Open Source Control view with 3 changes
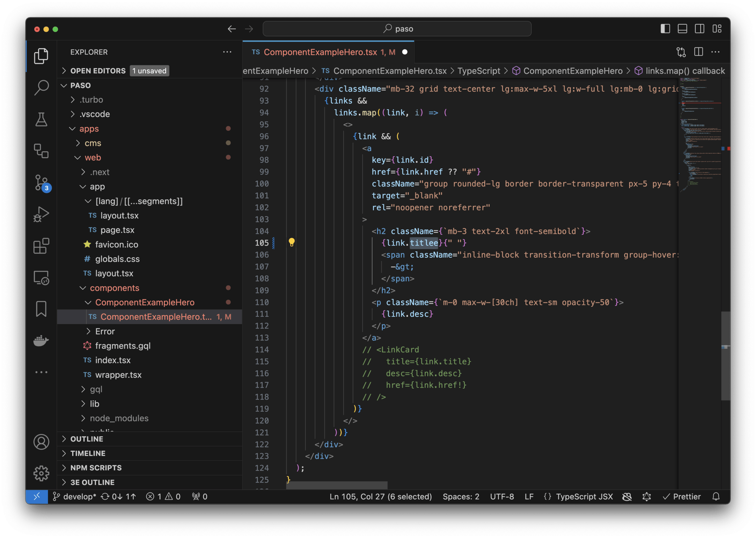 click(41, 183)
